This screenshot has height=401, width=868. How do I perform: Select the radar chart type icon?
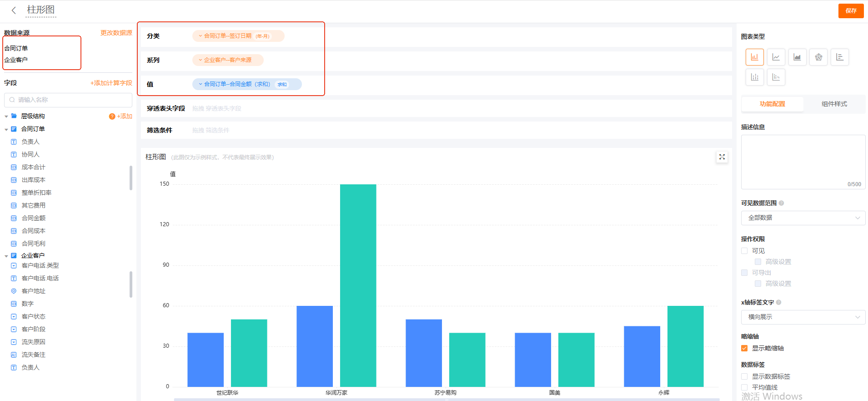818,57
